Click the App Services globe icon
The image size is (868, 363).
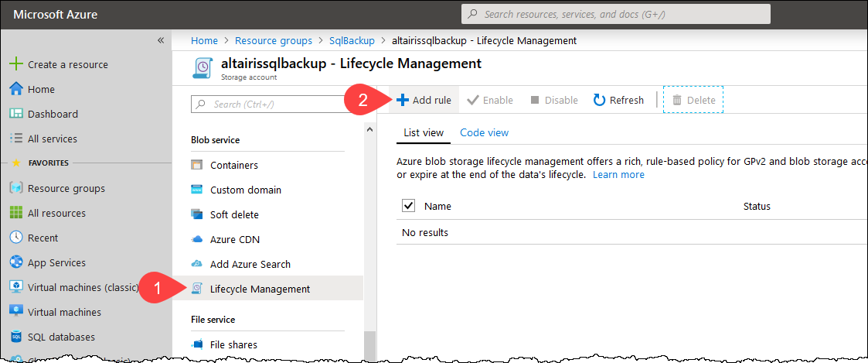tap(16, 262)
